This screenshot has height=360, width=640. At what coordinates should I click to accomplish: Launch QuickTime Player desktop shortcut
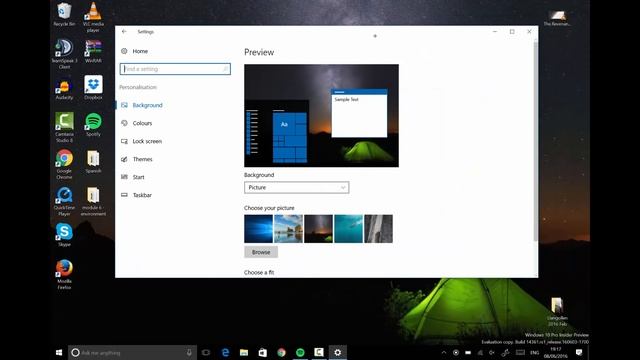point(64,201)
